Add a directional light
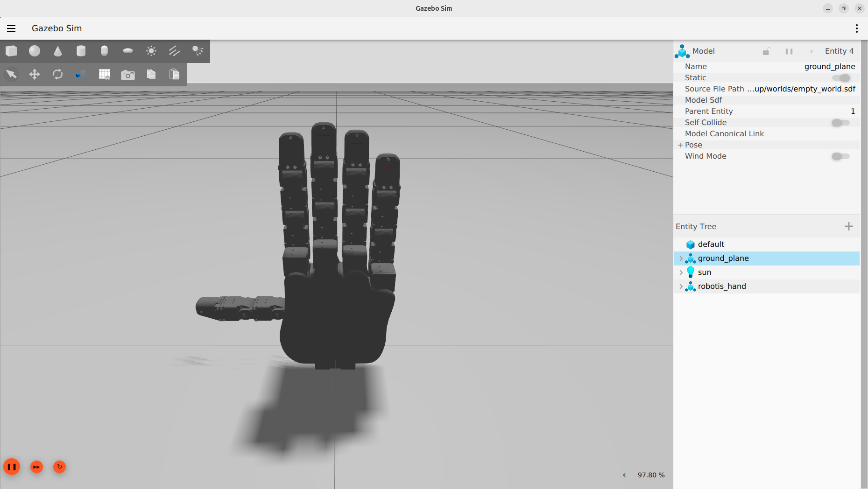The height and width of the screenshot is (489, 868). click(x=174, y=51)
